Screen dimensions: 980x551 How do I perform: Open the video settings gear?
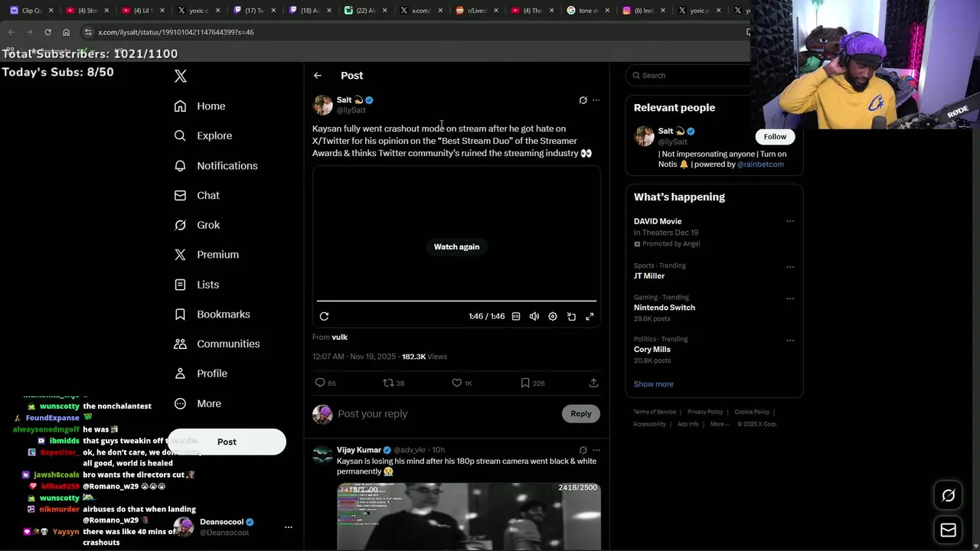tap(553, 316)
